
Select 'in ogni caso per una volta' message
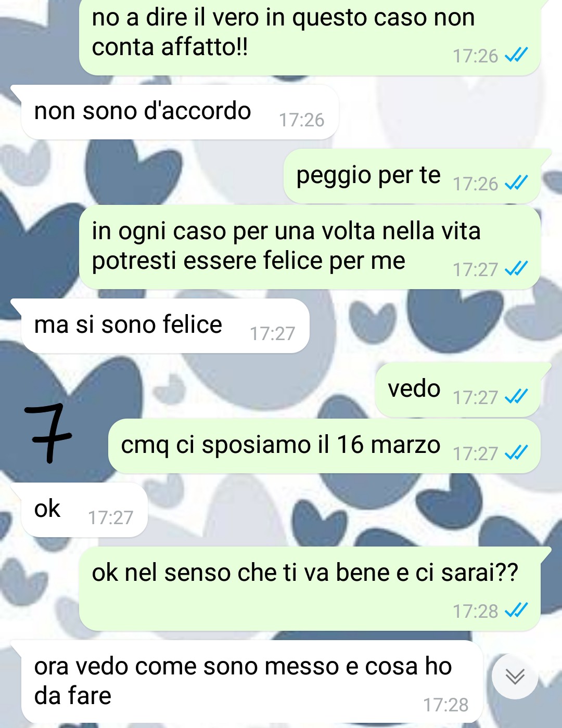click(310, 247)
